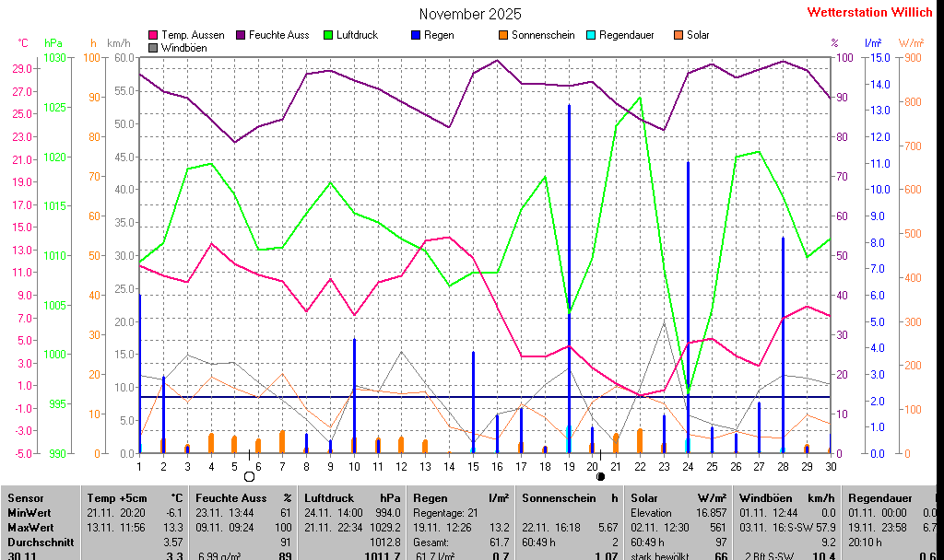Click the blue Regen legend swatch

416,35
